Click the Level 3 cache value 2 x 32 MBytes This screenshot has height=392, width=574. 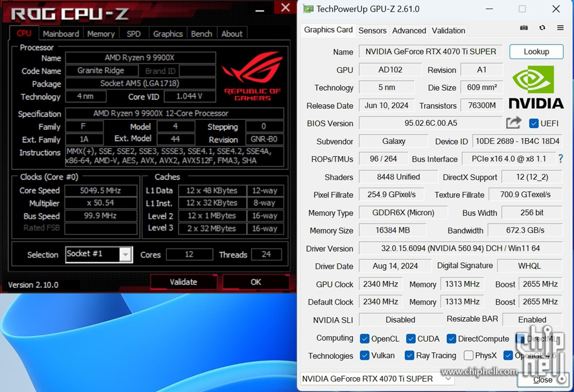211,229
